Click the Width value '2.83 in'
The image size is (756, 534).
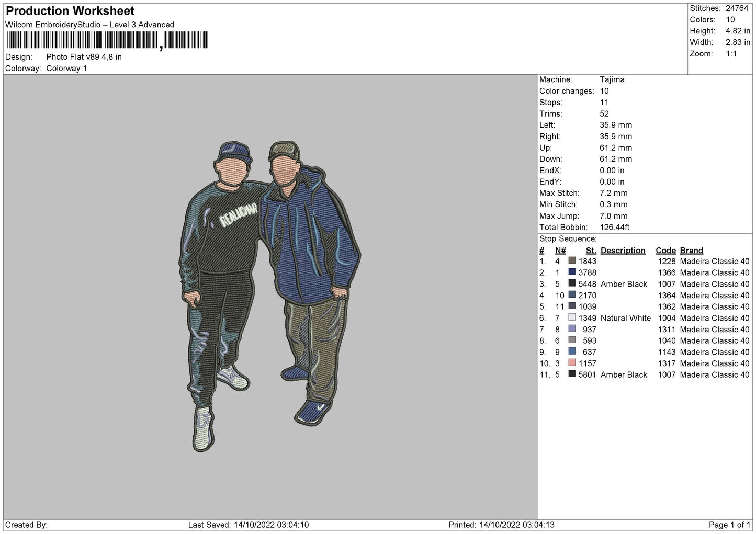pos(738,42)
